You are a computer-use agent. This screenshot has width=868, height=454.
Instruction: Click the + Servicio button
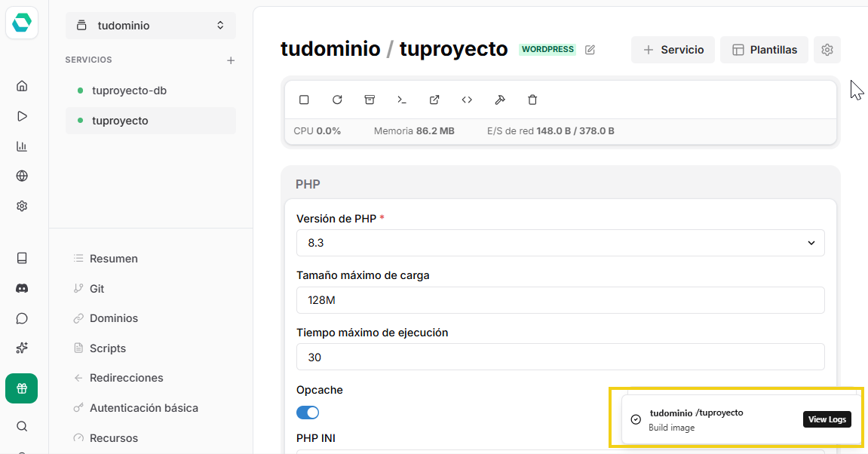click(673, 50)
